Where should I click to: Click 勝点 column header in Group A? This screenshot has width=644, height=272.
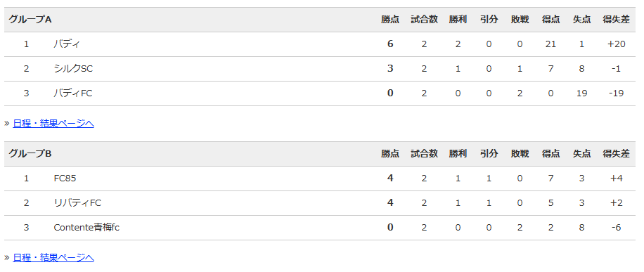[389, 19]
